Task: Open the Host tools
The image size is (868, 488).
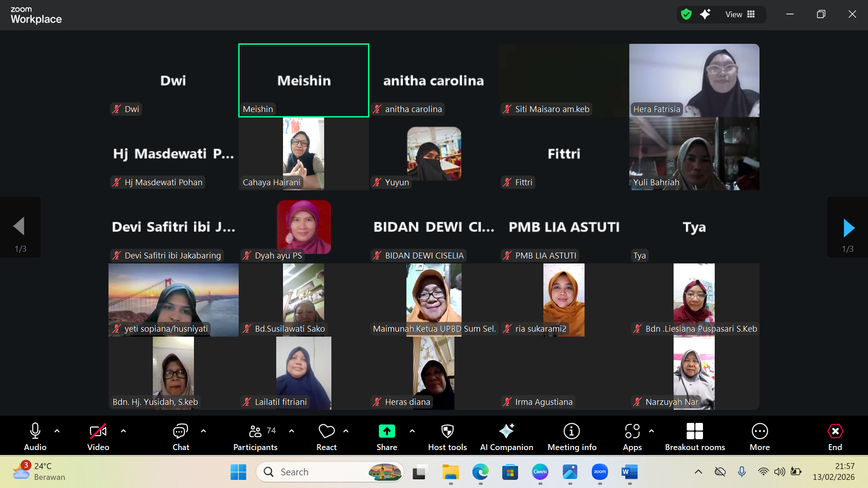Action: (447, 435)
